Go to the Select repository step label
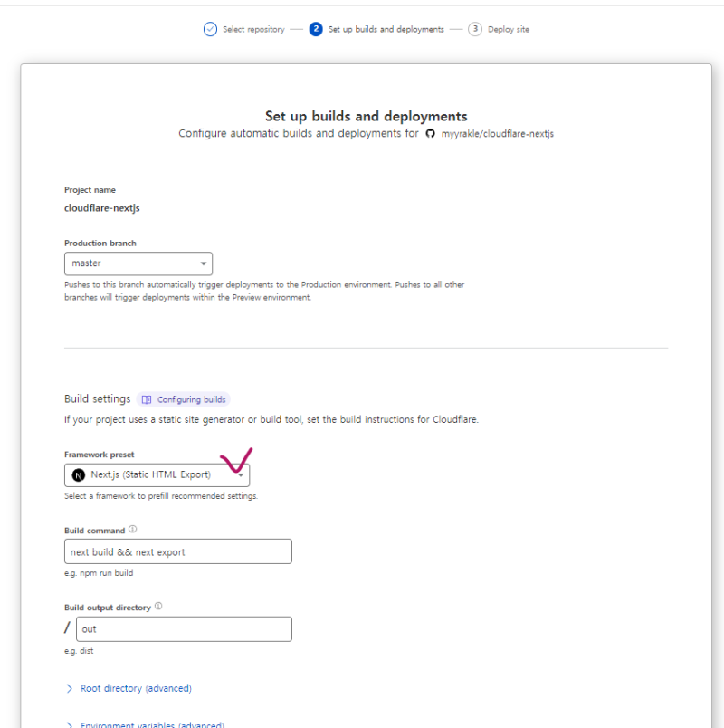This screenshot has width=724, height=728. (x=253, y=29)
